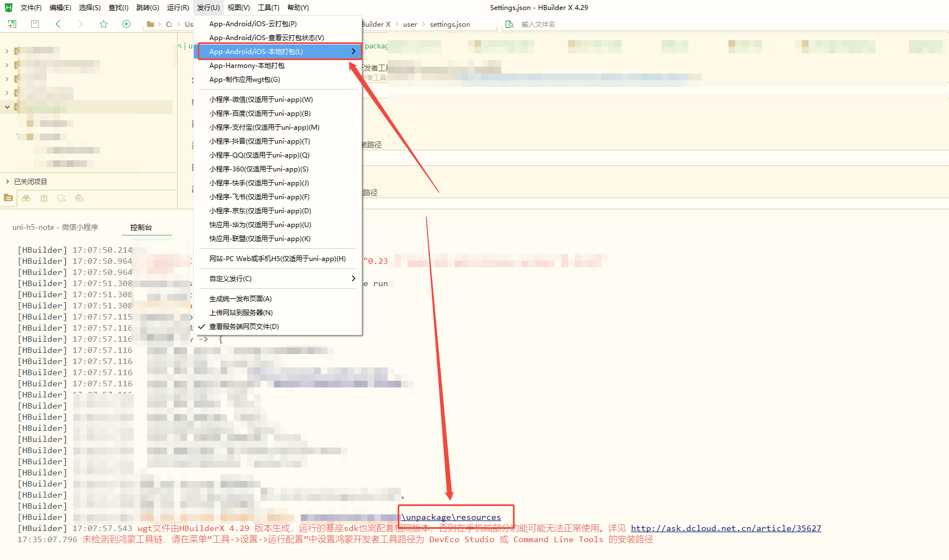Go back with the left arrow icon
This screenshot has width=949, height=560.
tap(58, 24)
